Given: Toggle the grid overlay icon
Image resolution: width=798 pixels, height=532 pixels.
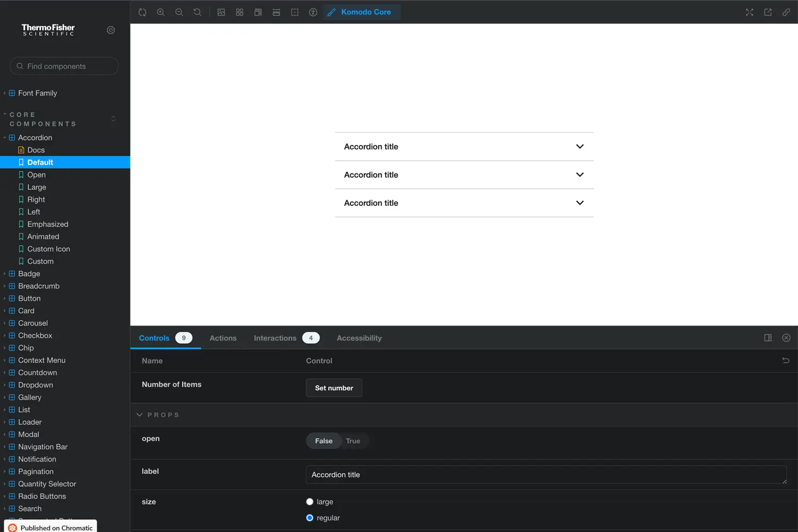Looking at the screenshot, I should [240, 12].
